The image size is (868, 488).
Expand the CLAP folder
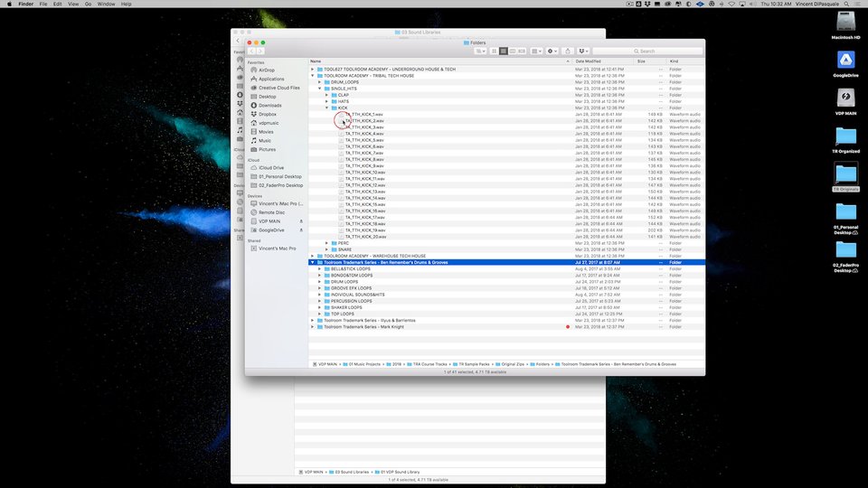click(326, 95)
